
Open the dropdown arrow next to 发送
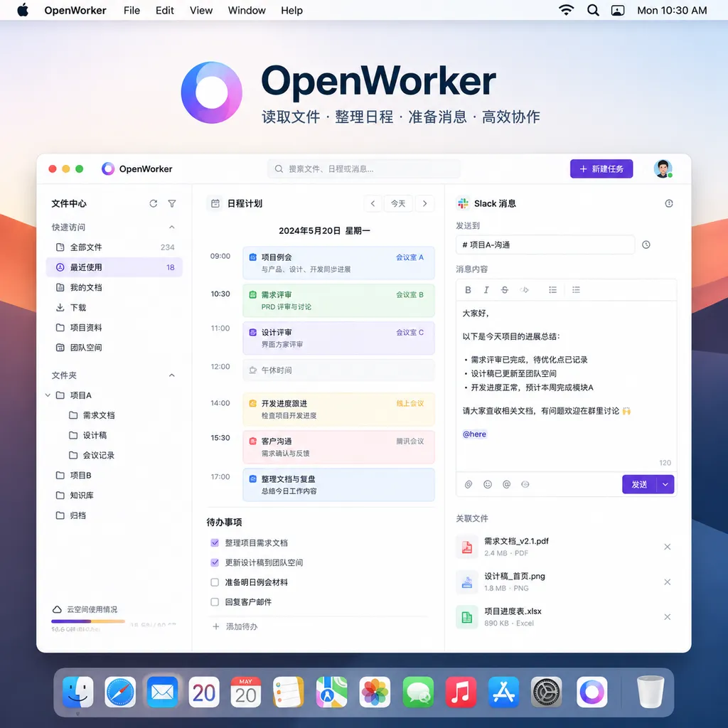coord(665,484)
